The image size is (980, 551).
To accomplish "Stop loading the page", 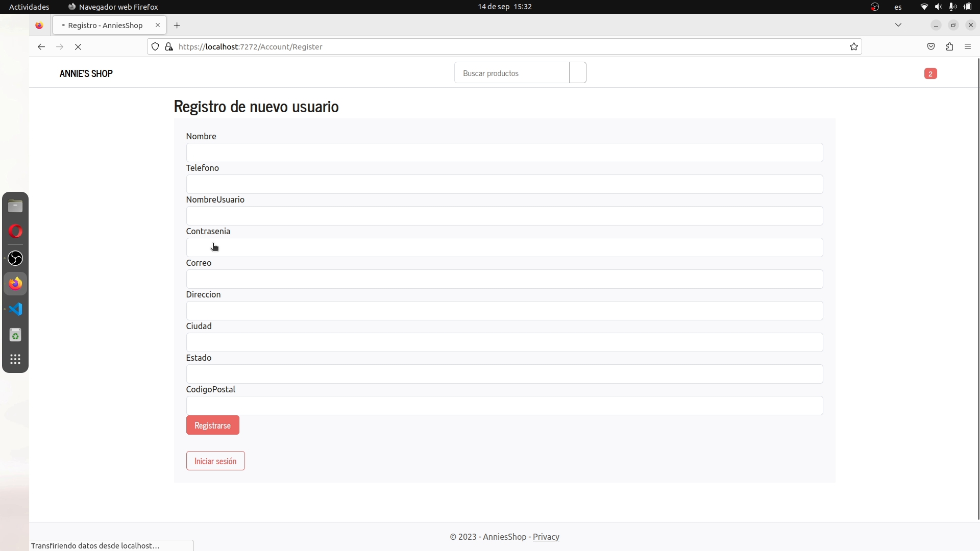I will [78, 46].
